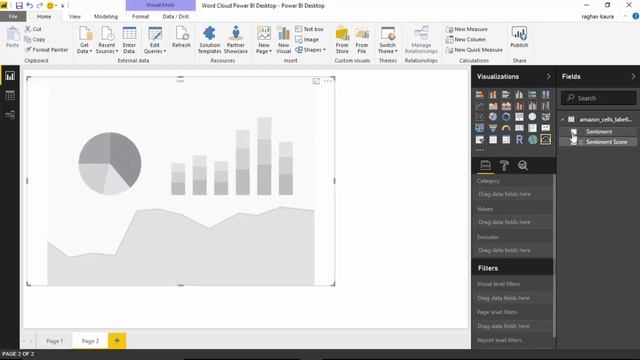Click in the Fields search box
This screenshot has width=640, height=360.
coord(598,98)
